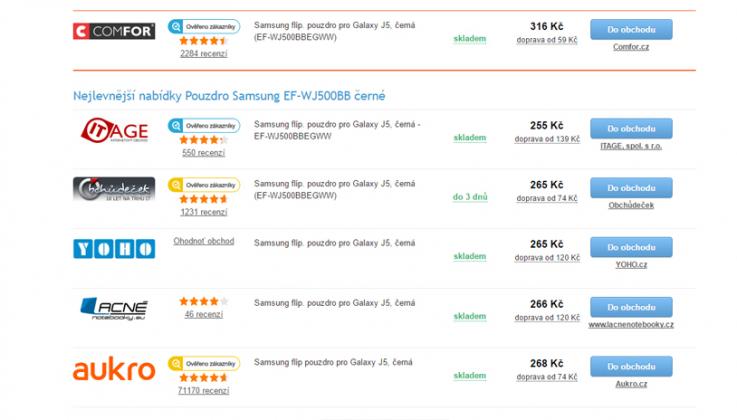Open Comfor's 2284 recenzí link
Screen dimensions: 737x420
(x=204, y=54)
